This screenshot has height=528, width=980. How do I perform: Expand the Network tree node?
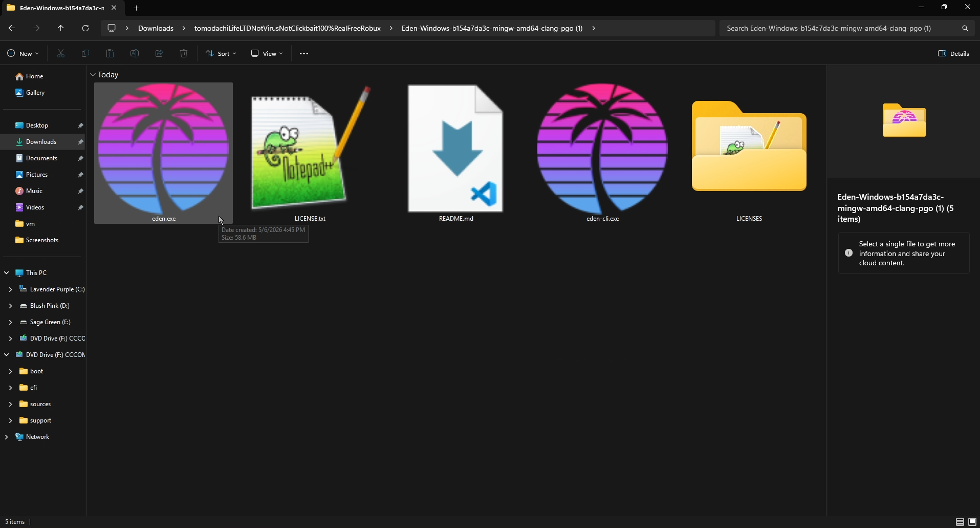tap(6, 437)
